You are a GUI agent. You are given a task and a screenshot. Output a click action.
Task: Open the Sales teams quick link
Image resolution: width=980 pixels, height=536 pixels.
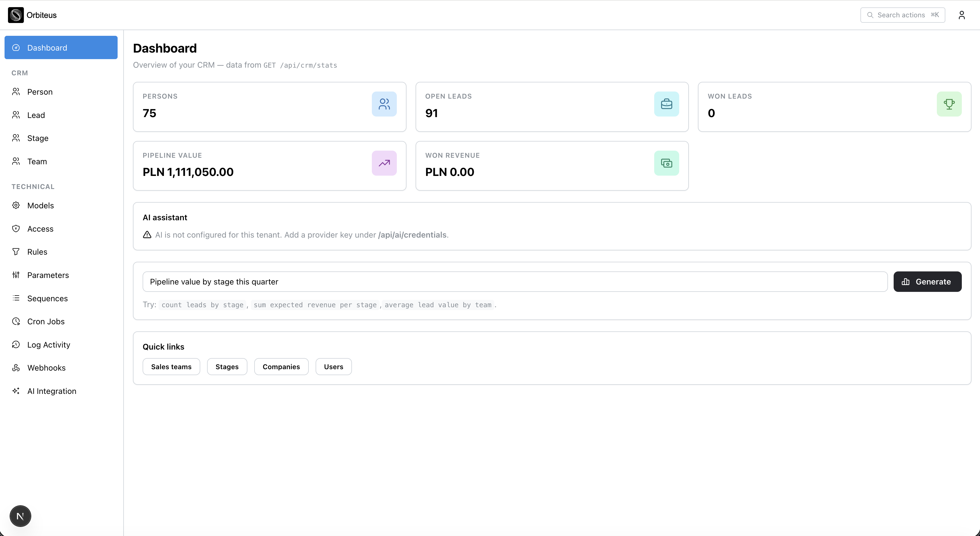(171, 367)
